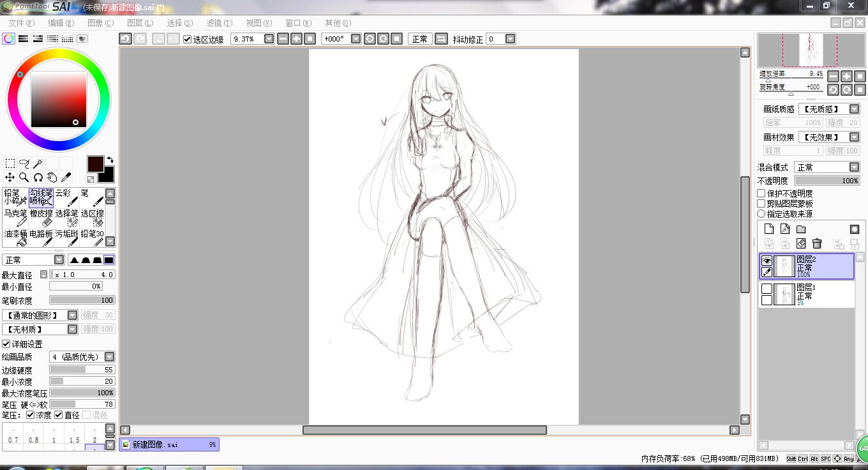Uncheck the 选区边缘 checkbox

pyautogui.click(x=187, y=40)
